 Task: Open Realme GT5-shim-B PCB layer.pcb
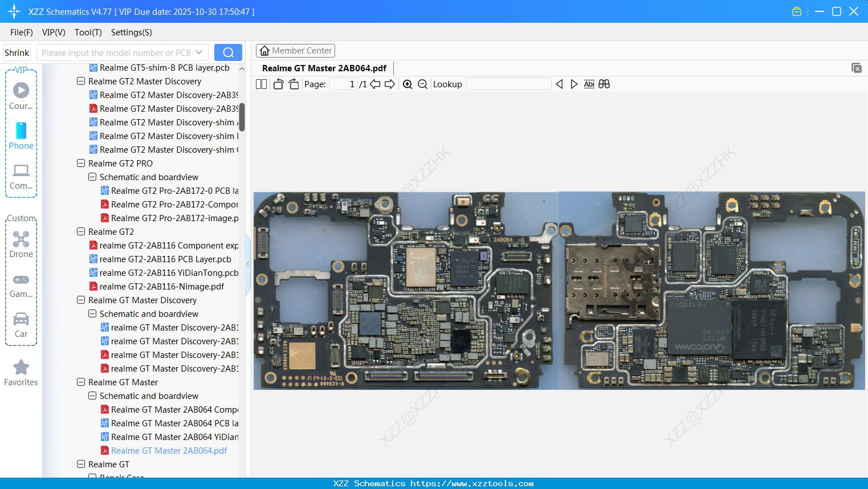tap(164, 68)
